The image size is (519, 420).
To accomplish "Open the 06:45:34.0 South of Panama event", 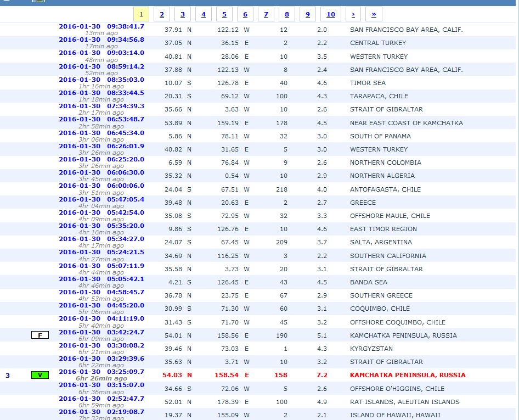I will 101,133.
